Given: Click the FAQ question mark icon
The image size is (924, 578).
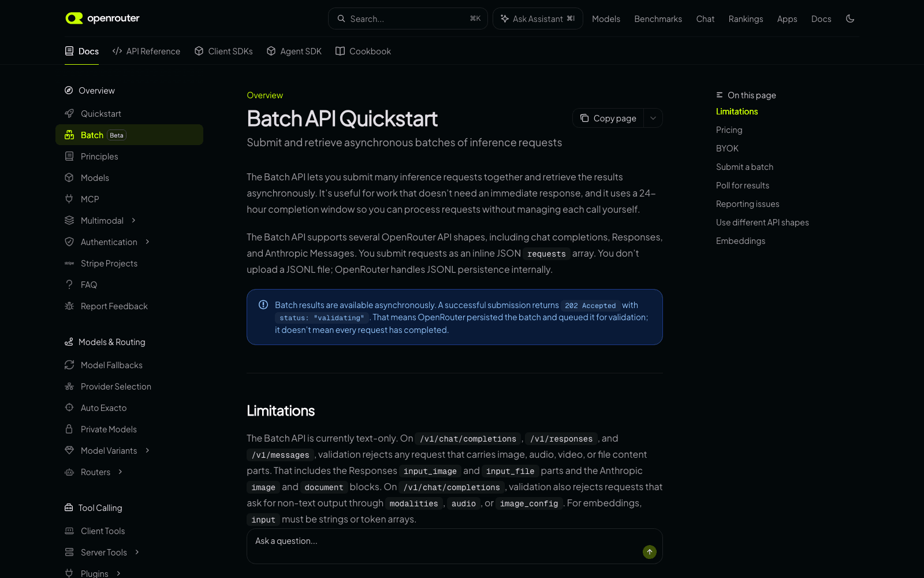Looking at the screenshot, I should coord(69,284).
